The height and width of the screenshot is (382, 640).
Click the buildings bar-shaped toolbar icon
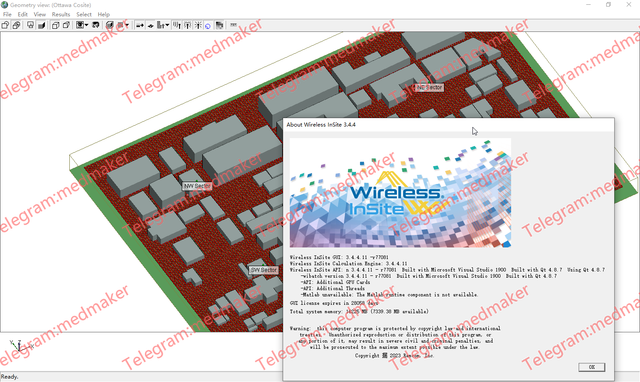(x=161, y=25)
